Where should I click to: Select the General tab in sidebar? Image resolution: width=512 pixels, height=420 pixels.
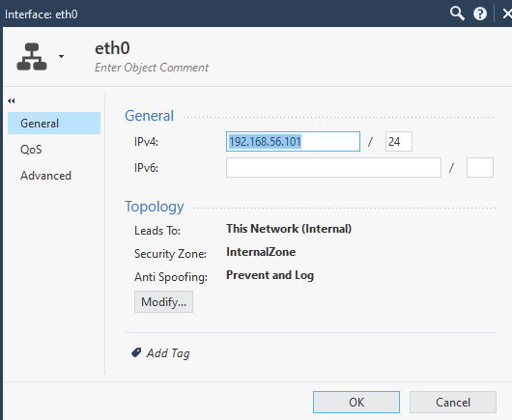point(54,123)
